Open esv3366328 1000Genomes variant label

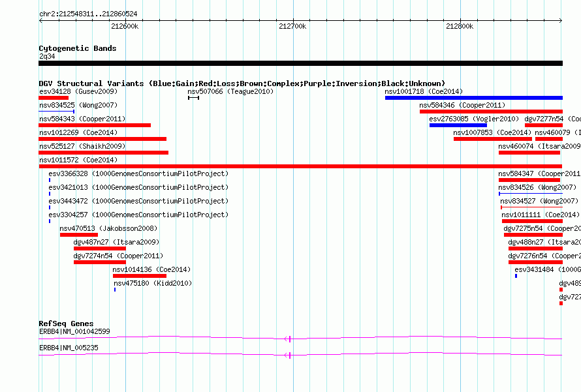tap(138, 173)
